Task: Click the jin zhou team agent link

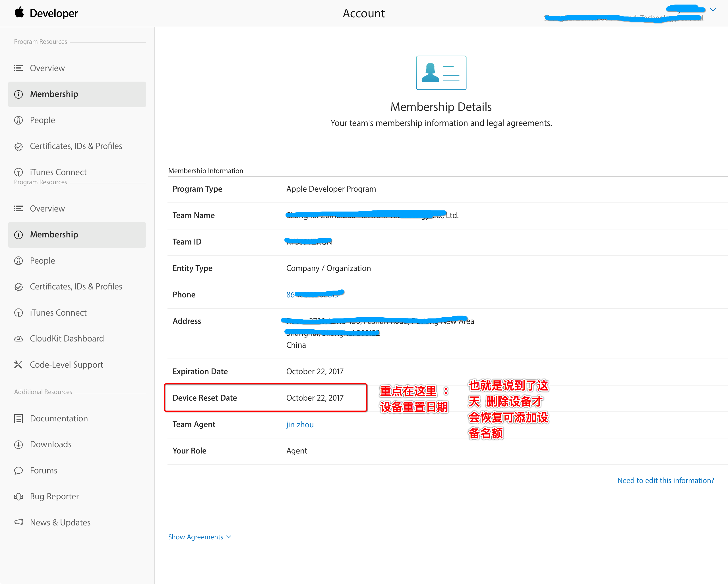Action: tap(300, 425)
